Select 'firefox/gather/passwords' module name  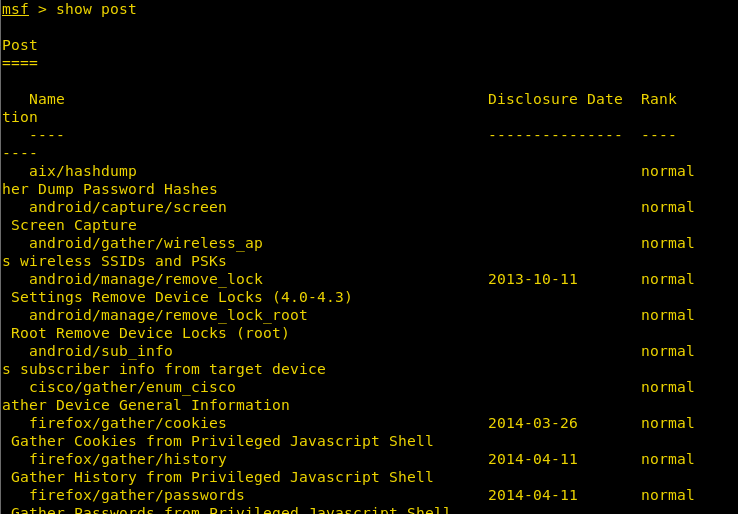click(137, 495)
